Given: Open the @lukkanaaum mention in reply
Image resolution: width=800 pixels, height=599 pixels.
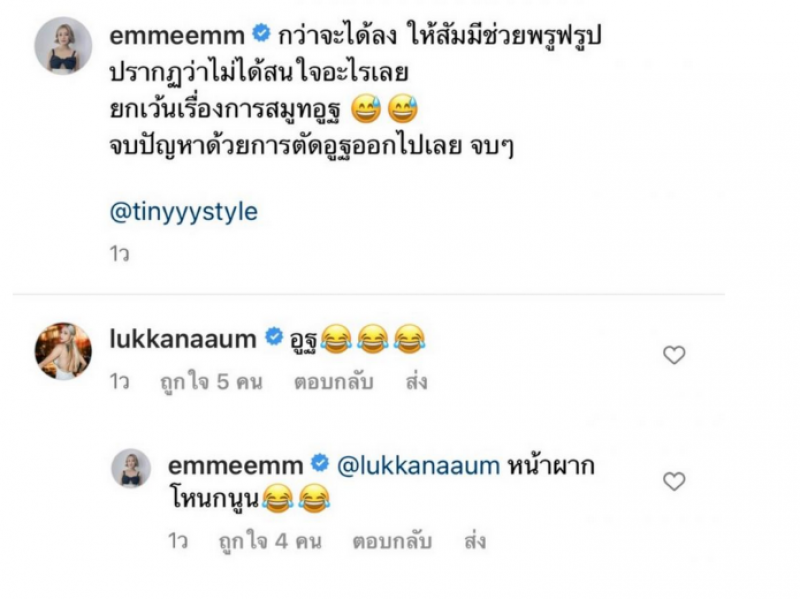Looking at the screenshot, I should [x=418, y=466].
